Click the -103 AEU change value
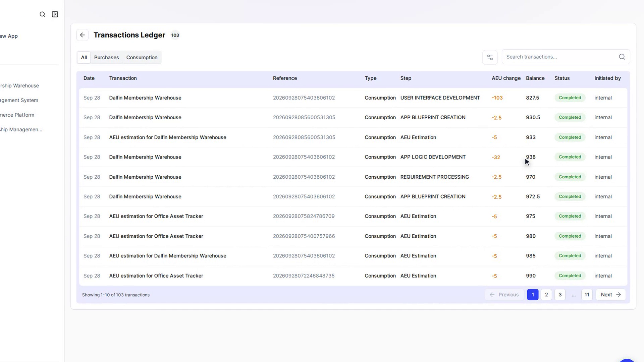644x362 pixels. [497, 98]
